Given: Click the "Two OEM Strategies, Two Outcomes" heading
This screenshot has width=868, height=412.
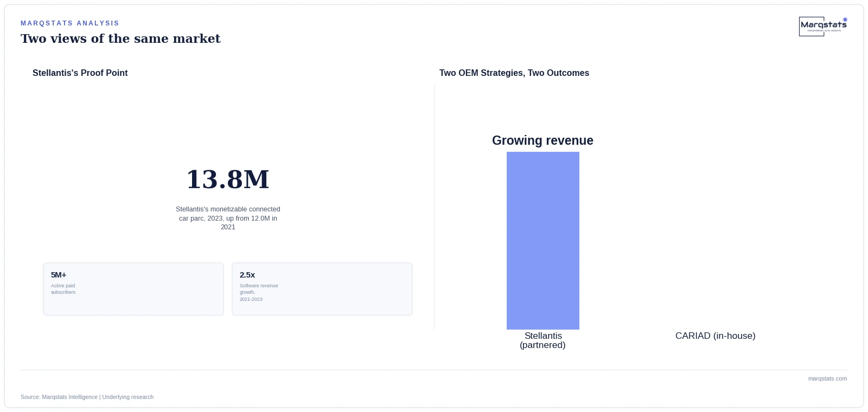Looking at the screenshot, I should point(514,73).
